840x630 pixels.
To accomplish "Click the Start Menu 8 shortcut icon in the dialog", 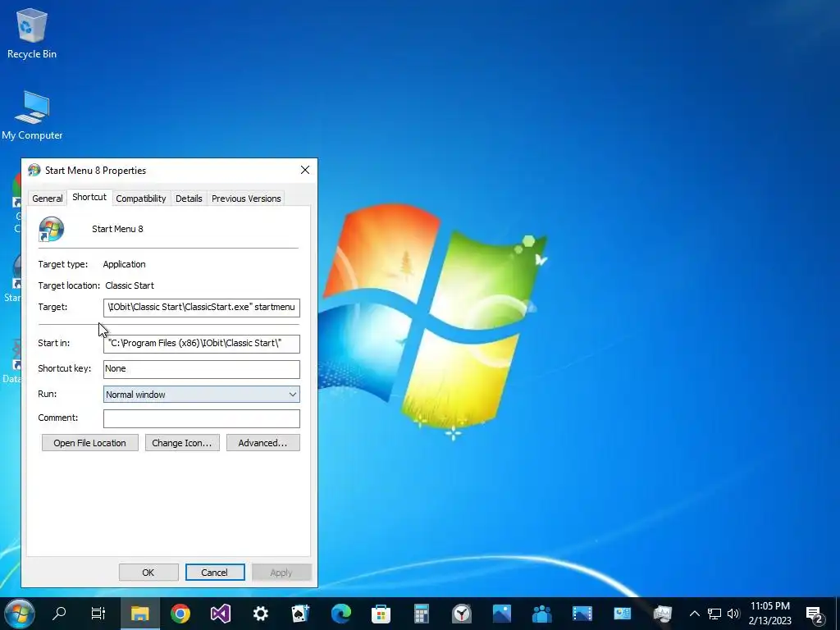I will 52,230.
